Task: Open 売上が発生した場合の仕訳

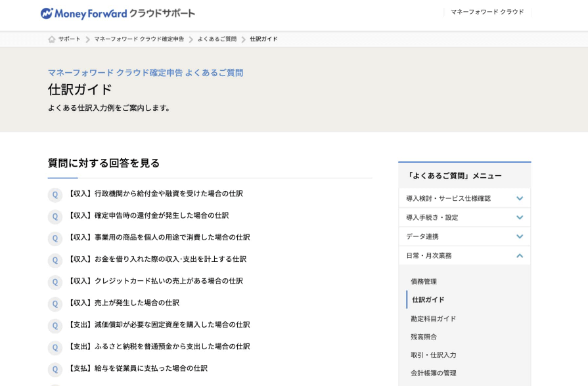Action: 124,303
